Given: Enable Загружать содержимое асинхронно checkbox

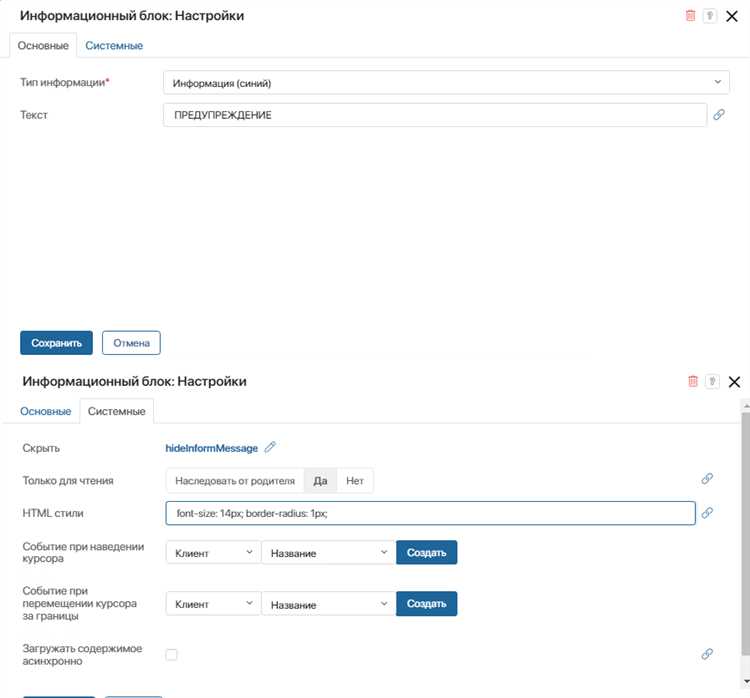Looking at the screenshot, I should [171, 654].
